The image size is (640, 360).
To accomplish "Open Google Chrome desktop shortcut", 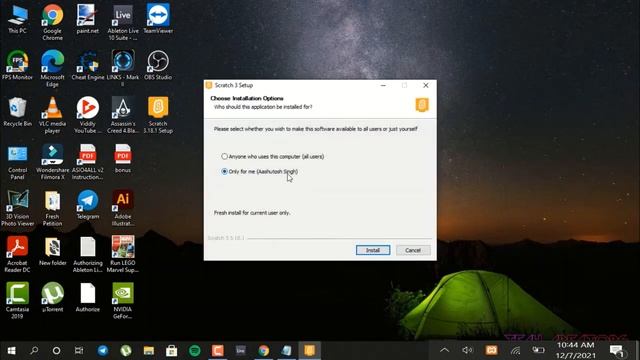I will tap(53, 22).
